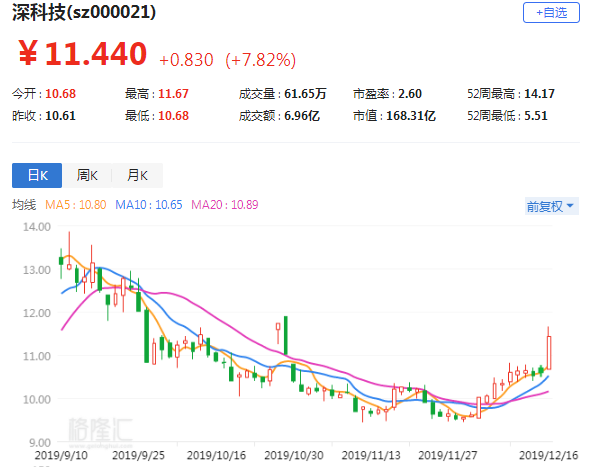Click the 市值 value 168.31亿
Image resolution: width=591 pixels, height=467 pixels.
click(x=411, y=115)
